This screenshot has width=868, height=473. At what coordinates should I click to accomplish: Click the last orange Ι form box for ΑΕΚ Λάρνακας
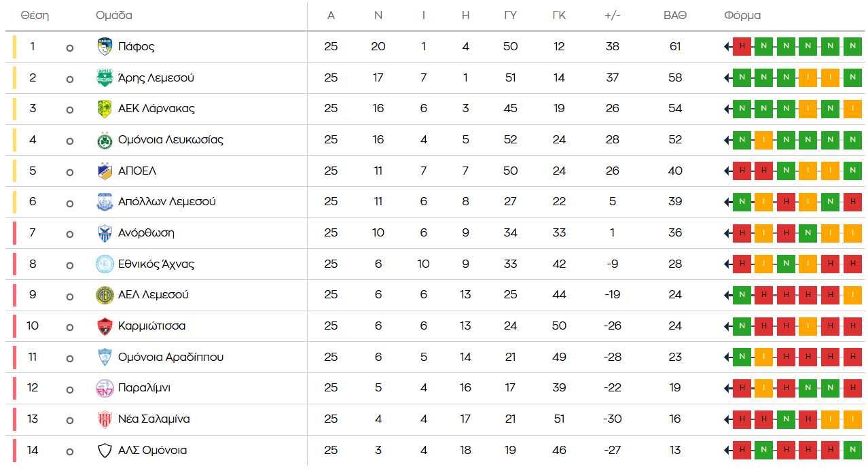coord(852,109)
